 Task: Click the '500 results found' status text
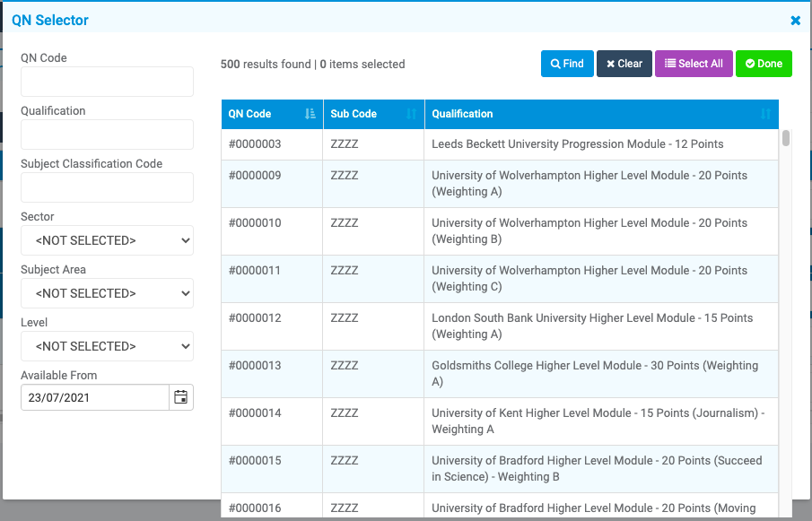266,65
